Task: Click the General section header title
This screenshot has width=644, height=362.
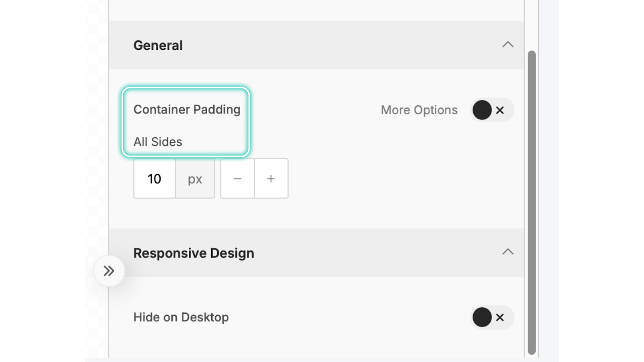Action: [x=158, y=45]
